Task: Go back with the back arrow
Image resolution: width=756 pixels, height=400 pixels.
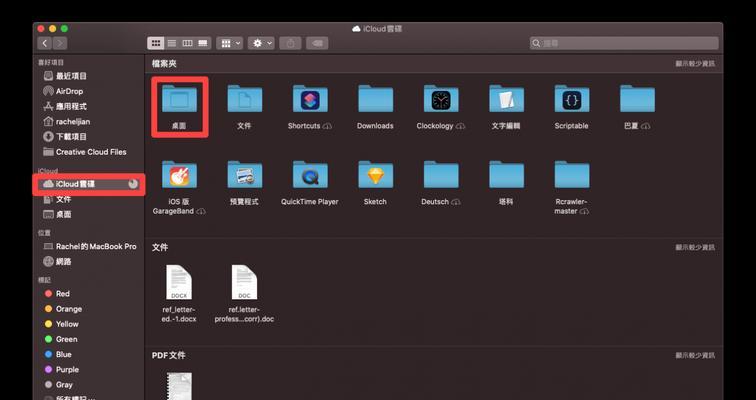Action: 44,43
